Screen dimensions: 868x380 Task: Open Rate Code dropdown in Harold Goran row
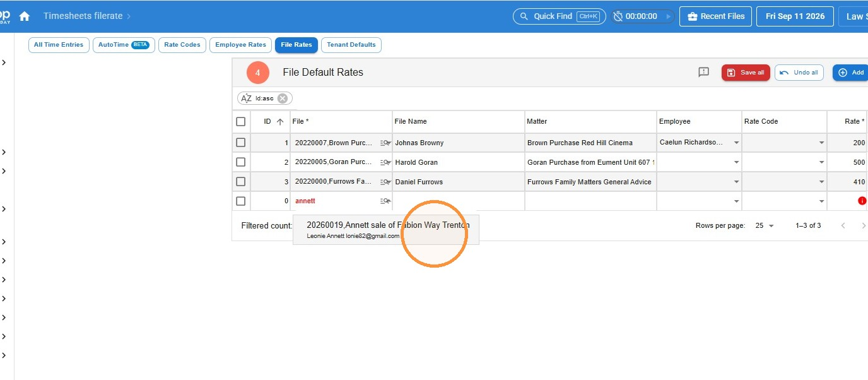click(821, 162)
